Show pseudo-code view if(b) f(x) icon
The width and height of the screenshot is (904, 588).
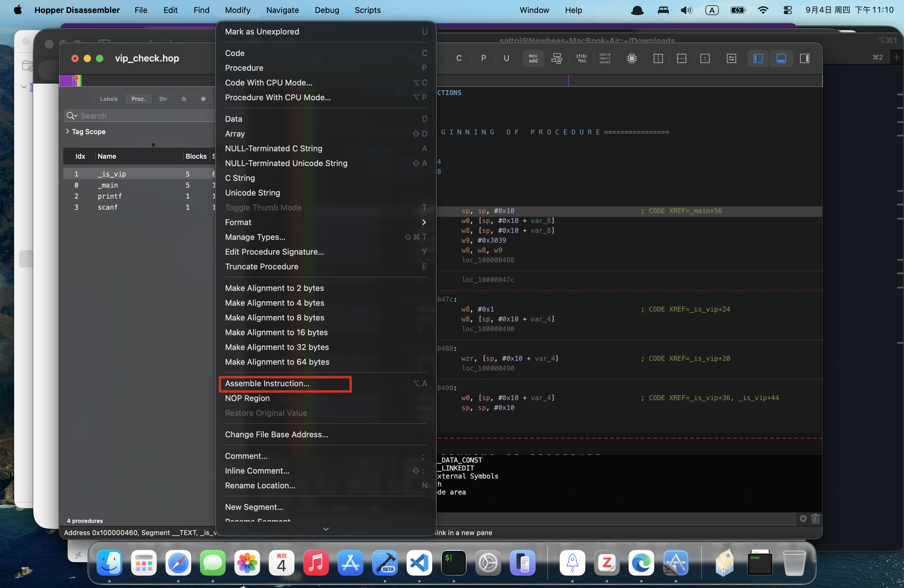(581, 58)
